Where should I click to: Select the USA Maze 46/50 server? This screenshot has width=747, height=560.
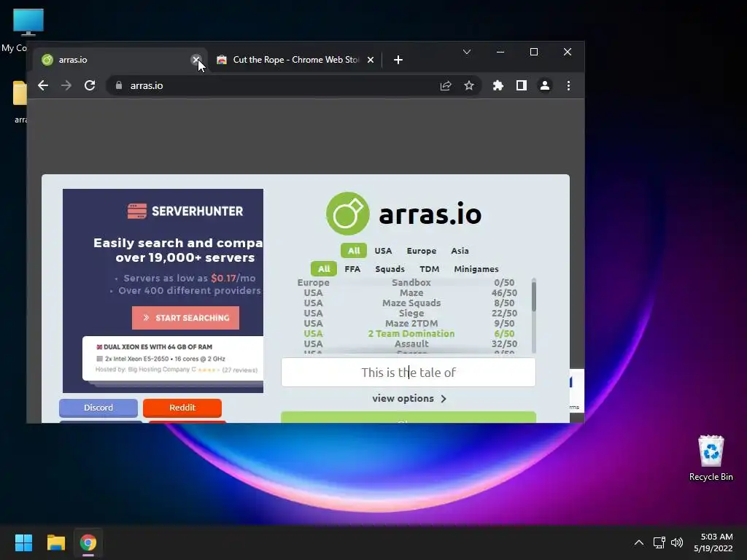click(407, 293)
